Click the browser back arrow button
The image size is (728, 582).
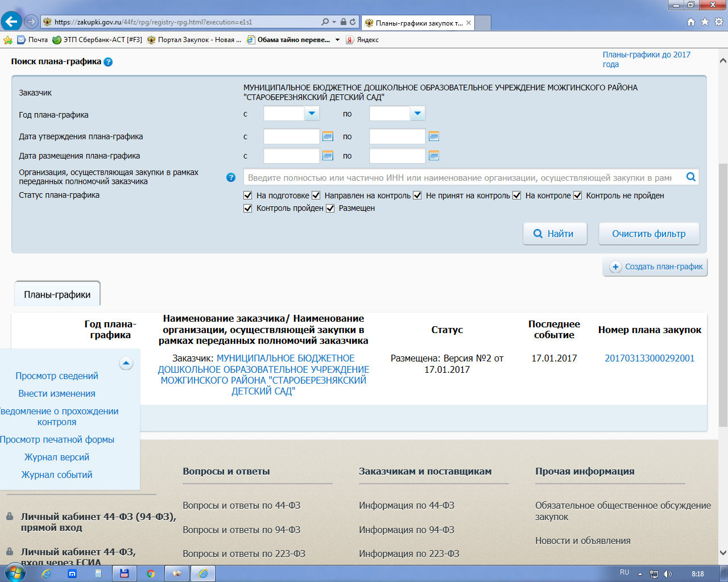[x=11, y=22]
